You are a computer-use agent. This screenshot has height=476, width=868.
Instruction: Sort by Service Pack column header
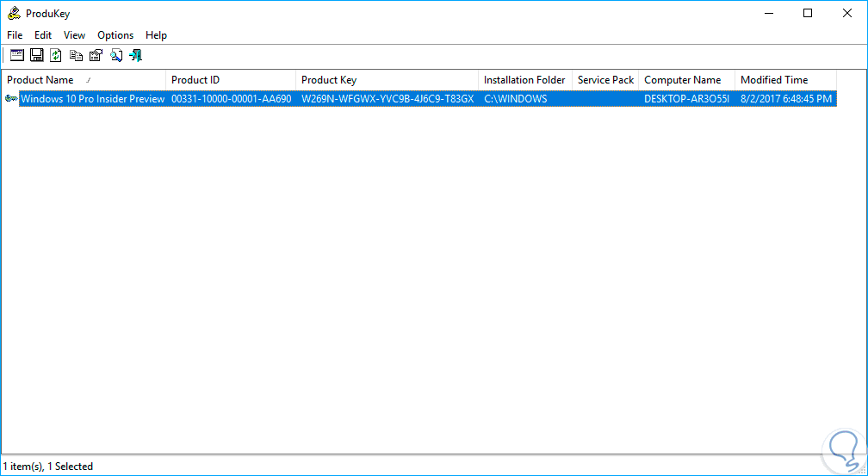[605, 80]
